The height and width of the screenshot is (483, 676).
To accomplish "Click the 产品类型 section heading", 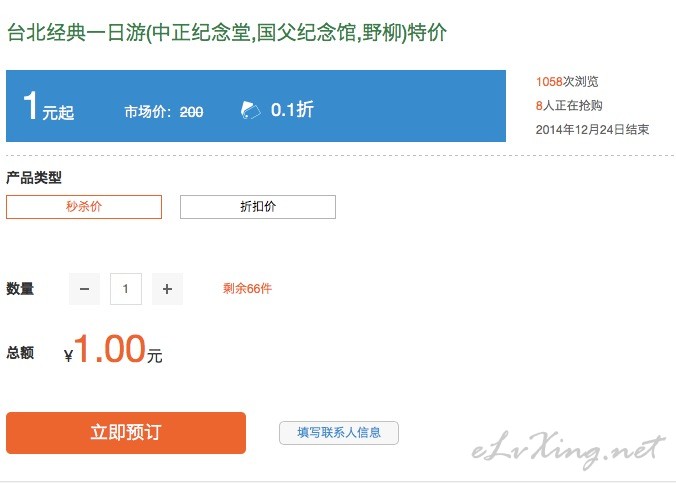I will 34,178.
